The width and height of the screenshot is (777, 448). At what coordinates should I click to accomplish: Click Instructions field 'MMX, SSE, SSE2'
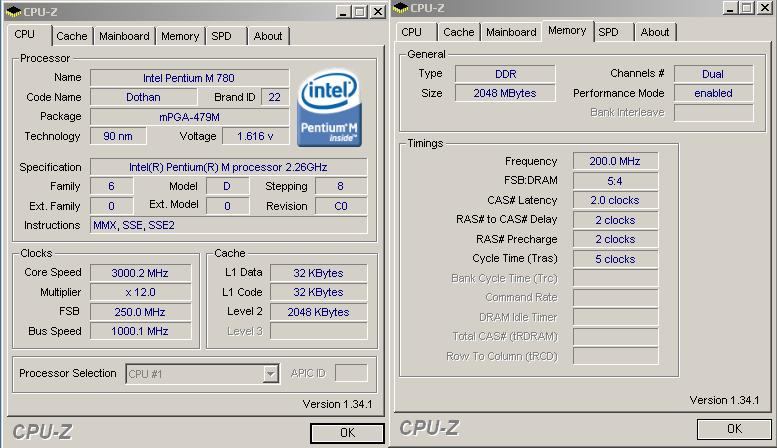pos(228,225)
